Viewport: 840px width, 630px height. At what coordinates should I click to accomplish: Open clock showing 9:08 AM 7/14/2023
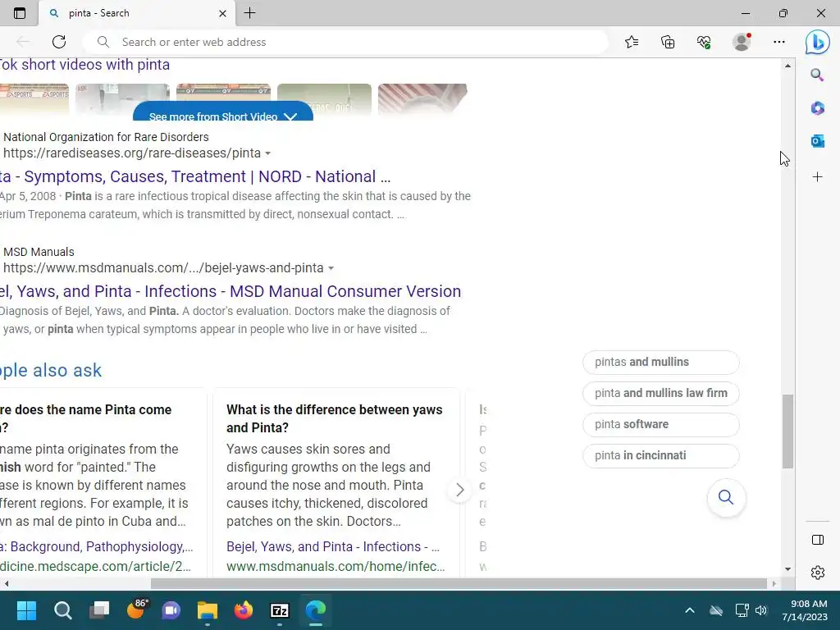pos(804,610)
